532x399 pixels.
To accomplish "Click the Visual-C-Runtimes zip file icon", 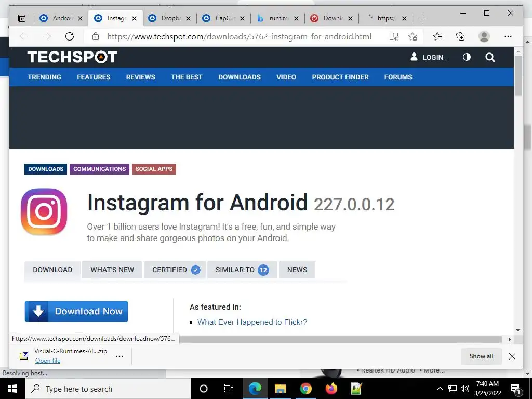I will point(24,356).
